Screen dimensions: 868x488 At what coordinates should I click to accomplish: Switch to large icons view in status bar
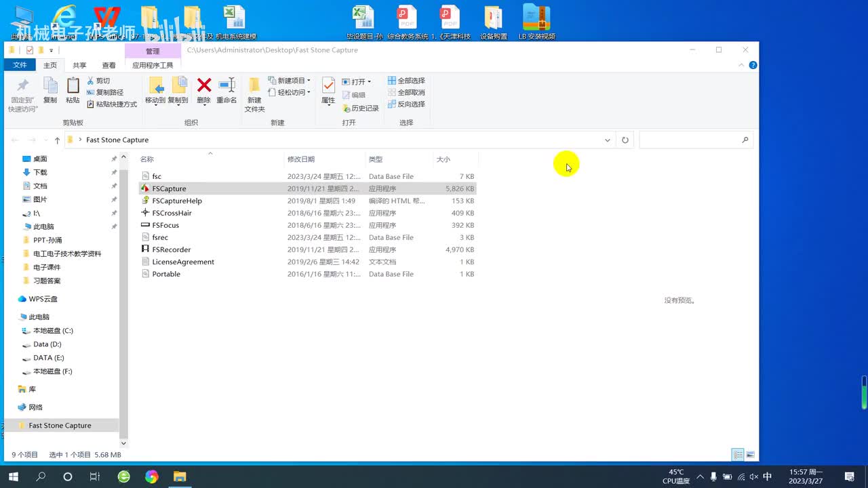tap(750, 455)
